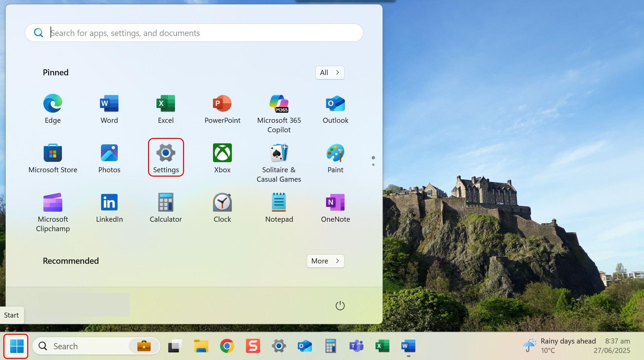Launch Notepad from pinned apps
The image size is (644, 360).
point(279,208)
